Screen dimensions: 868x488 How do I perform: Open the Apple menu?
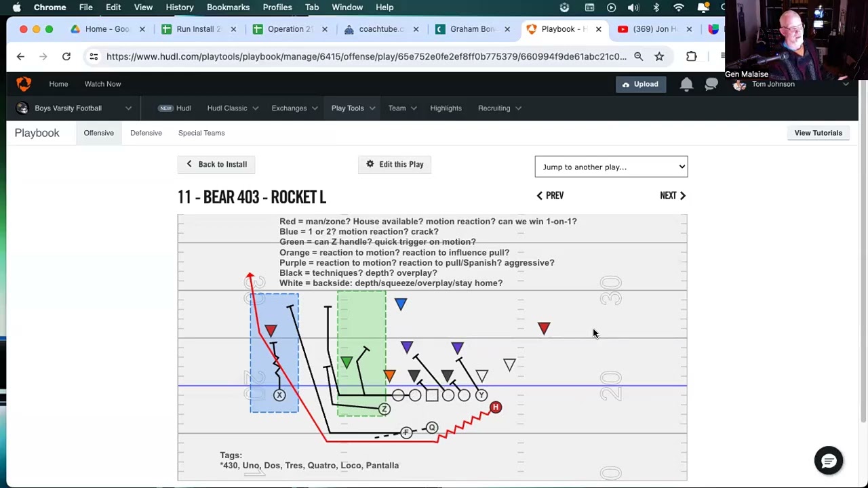point(16,7)
